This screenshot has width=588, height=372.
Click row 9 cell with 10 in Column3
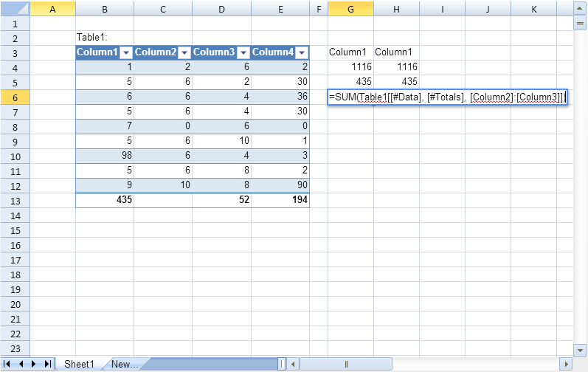pyautogui.click(x=221, y=141)
